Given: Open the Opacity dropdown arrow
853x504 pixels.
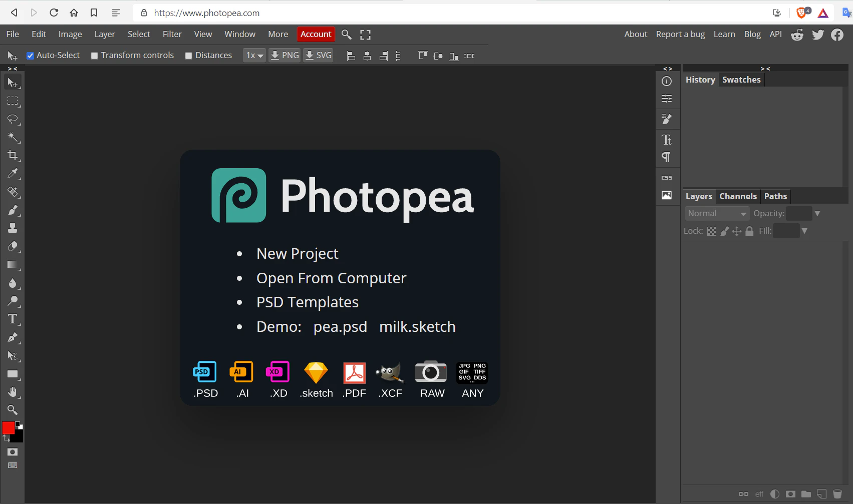Looking at the screenshot, I should (817, 213).
